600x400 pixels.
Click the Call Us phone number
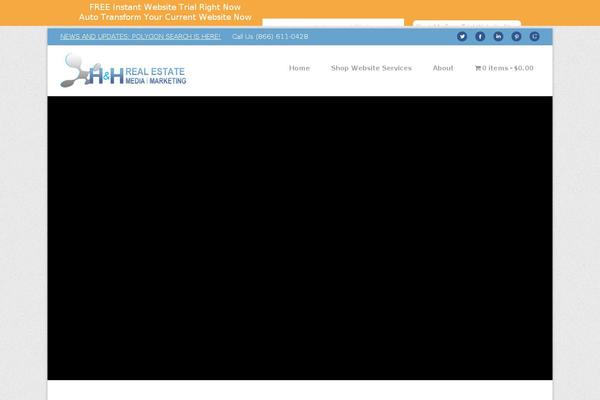click(x=270, y=37)
